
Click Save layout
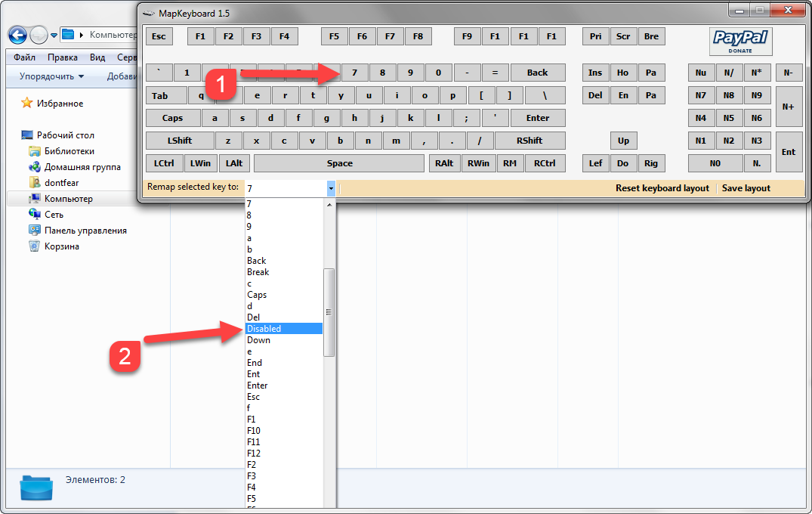tap(746, 188)
